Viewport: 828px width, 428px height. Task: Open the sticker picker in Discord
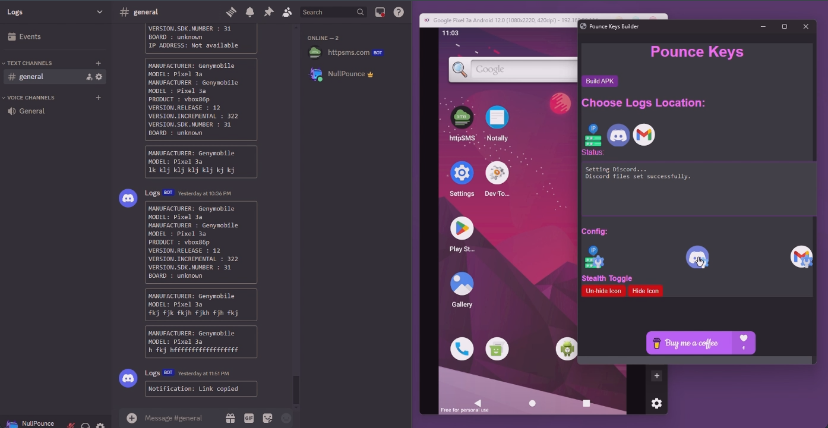(267, 418)
